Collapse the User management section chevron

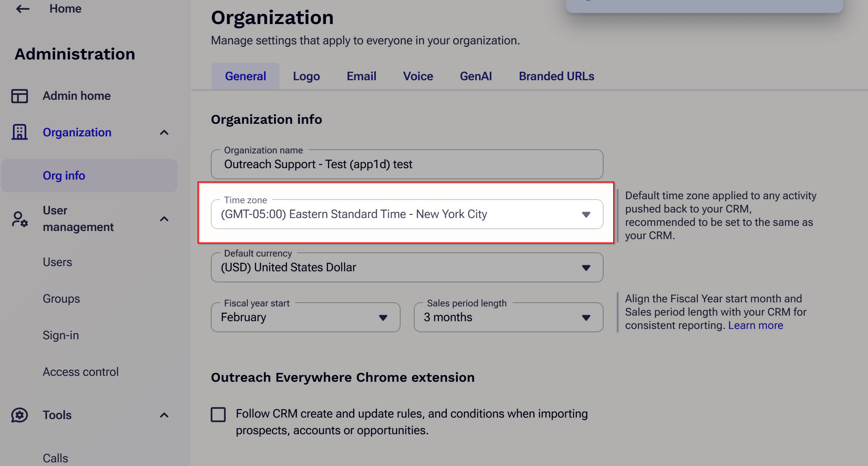pos(164,219)
